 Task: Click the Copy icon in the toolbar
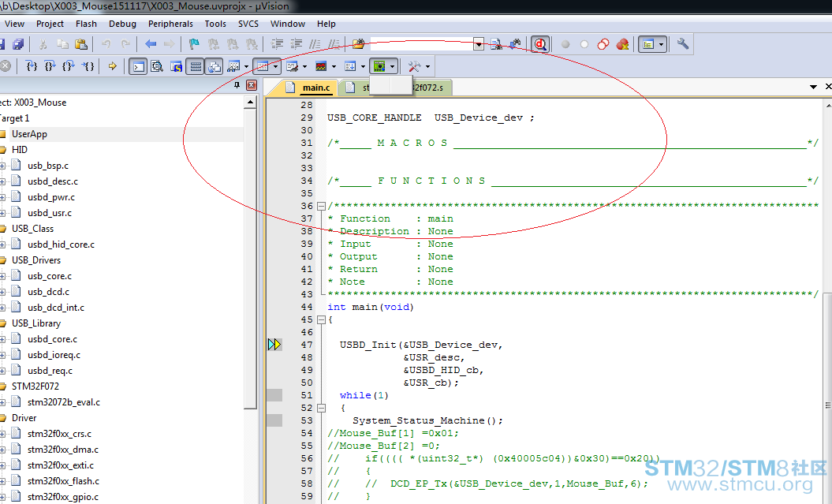tap(62, 44)
